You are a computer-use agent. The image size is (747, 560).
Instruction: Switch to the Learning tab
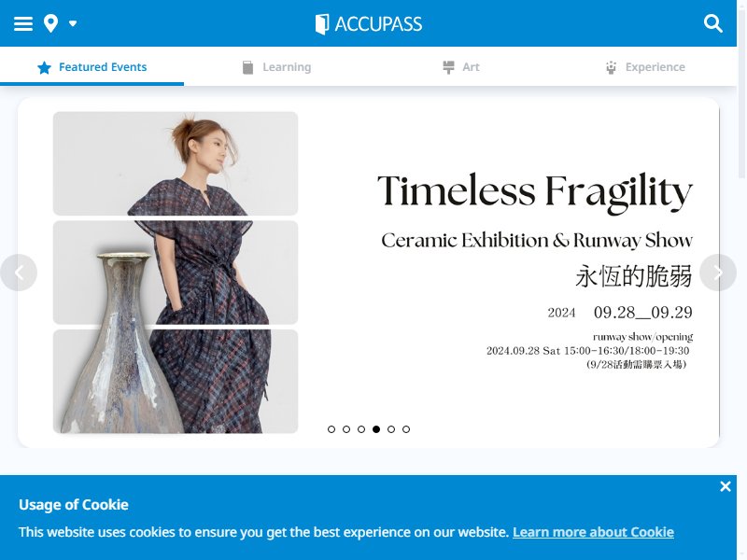pos(276,67)
